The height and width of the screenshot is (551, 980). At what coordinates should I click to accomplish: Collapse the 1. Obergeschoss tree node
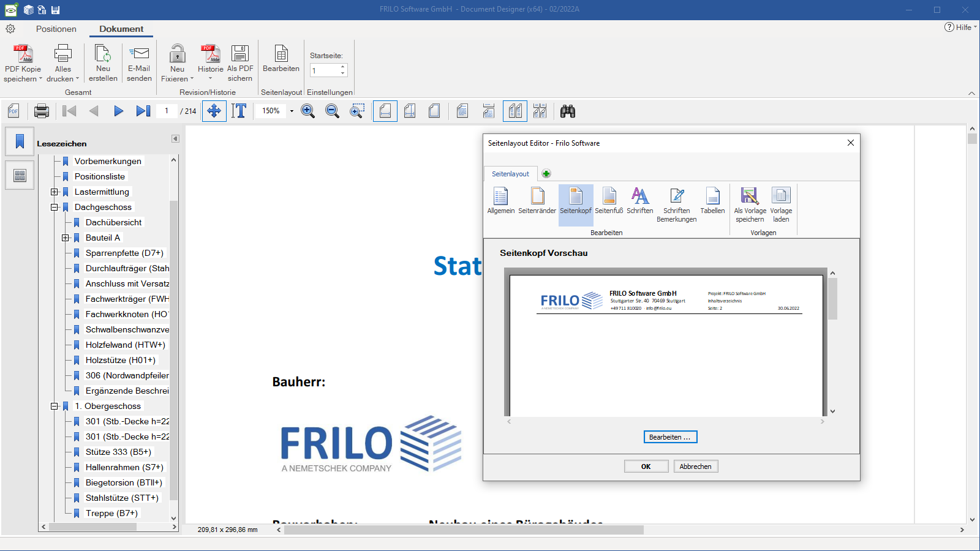[x=55, y=406]
